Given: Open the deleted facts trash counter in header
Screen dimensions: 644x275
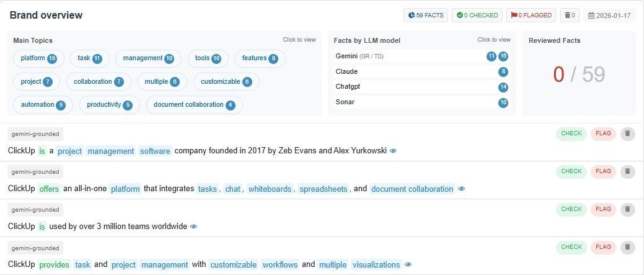Looking at the screenshot, I should point(570,16).
